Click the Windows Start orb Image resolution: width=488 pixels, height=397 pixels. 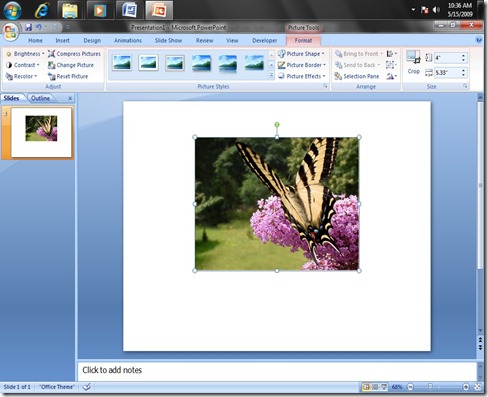click(12, 10)
